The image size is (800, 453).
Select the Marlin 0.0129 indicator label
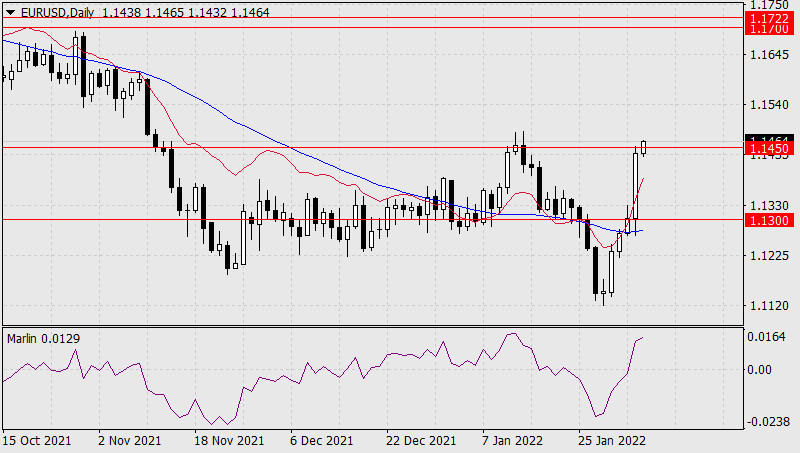pyautogui.click(x=43, y=339)
